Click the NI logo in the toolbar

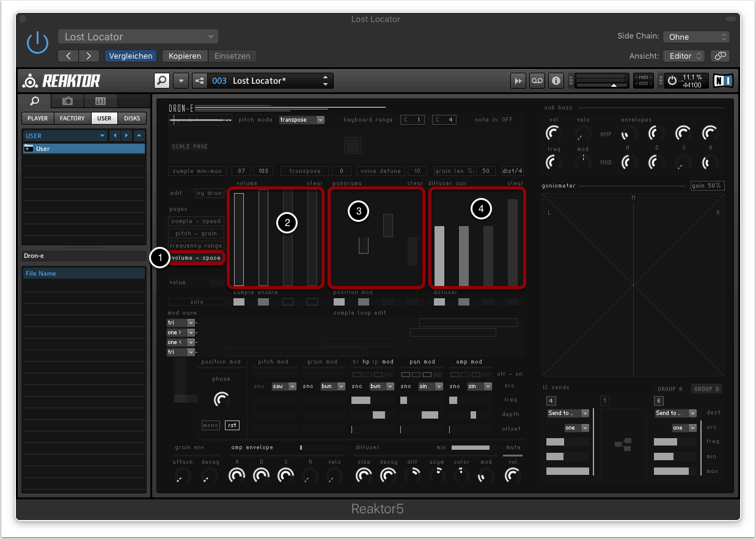pyautogui.click(x=723, y=81)
